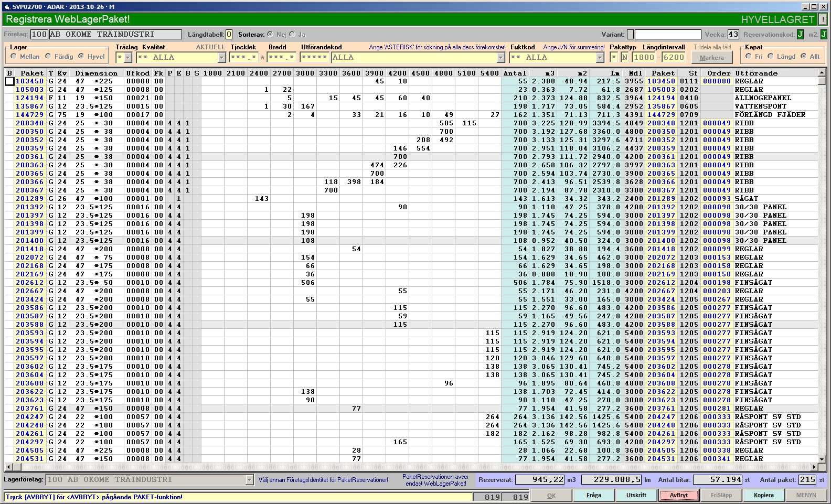Click the horizontal scrollbar right arrow
This screenshot has width=831, height=504.
coord(814,467)
